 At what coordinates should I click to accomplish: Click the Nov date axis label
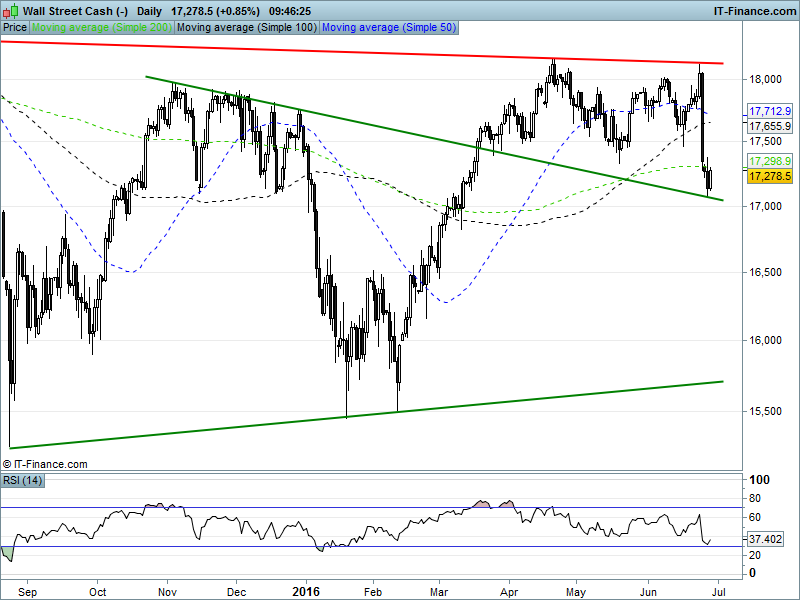click(167, 592)
